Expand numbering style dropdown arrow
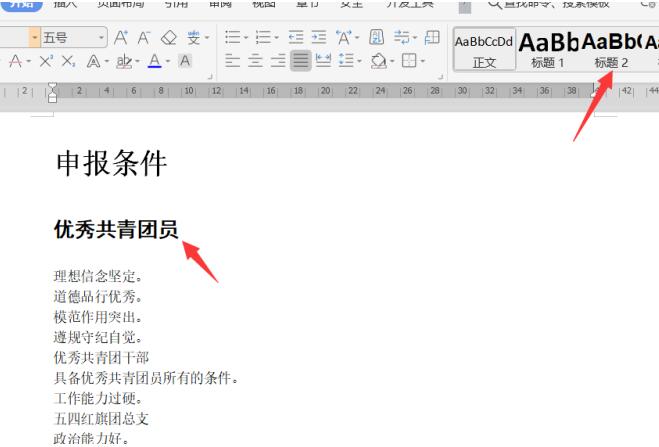Viewport: 659px width, 447px height. pyautogui.click(x=277, y=37)
